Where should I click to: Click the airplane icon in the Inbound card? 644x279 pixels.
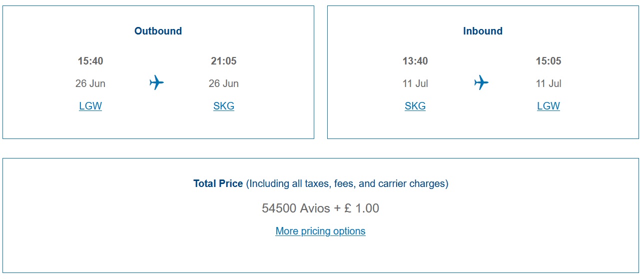(x=481, y=82)
